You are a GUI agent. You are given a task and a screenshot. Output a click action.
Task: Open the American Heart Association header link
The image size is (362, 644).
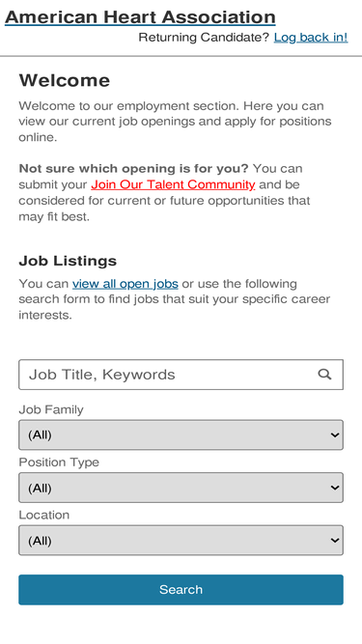(140, 17)
